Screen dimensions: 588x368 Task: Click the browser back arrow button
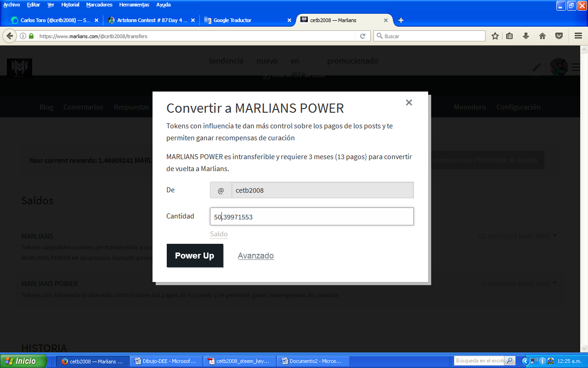click(9, 36)
